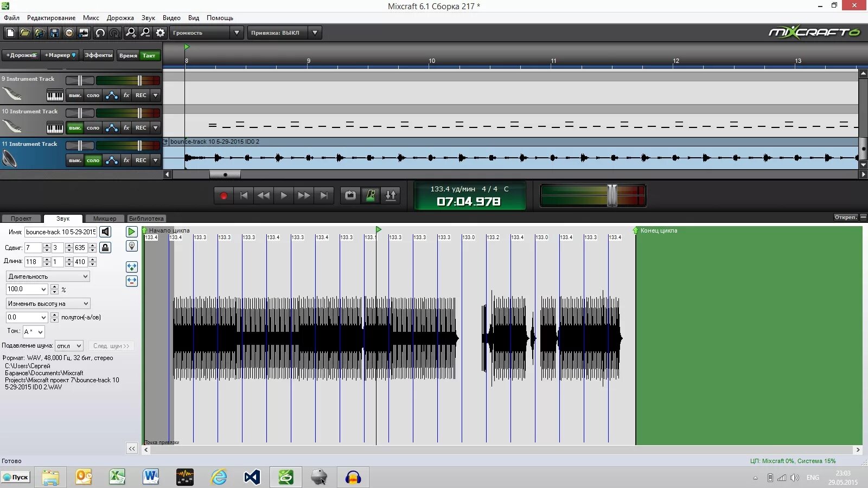Click the speaker preview icon beside the name field
Viewport: 868px width, 488px height.
tap(106, 232)
